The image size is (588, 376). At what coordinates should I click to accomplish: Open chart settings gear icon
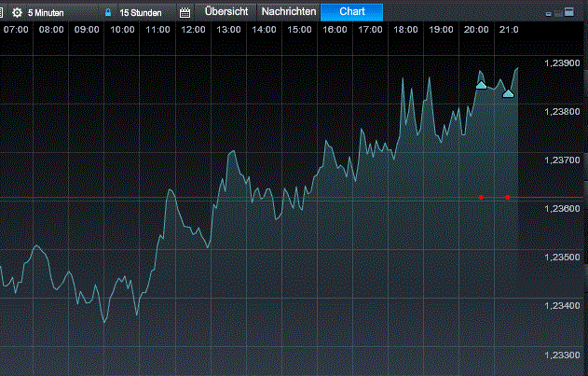17,13
